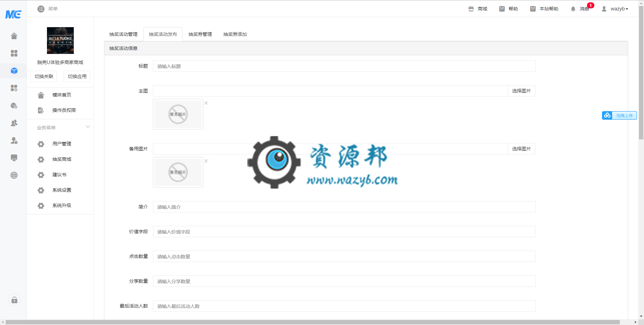Open 商城 store in top bar
The image size is (644, 325).
coord(478,9)
